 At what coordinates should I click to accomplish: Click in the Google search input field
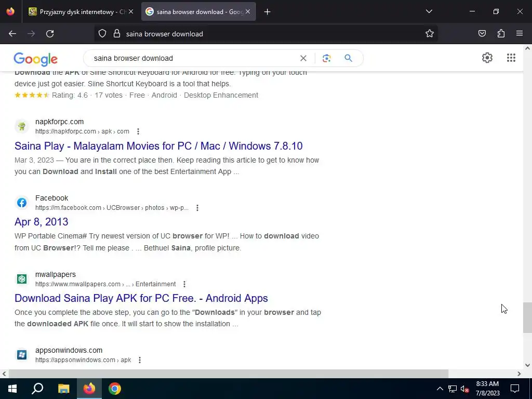[193, 58]
